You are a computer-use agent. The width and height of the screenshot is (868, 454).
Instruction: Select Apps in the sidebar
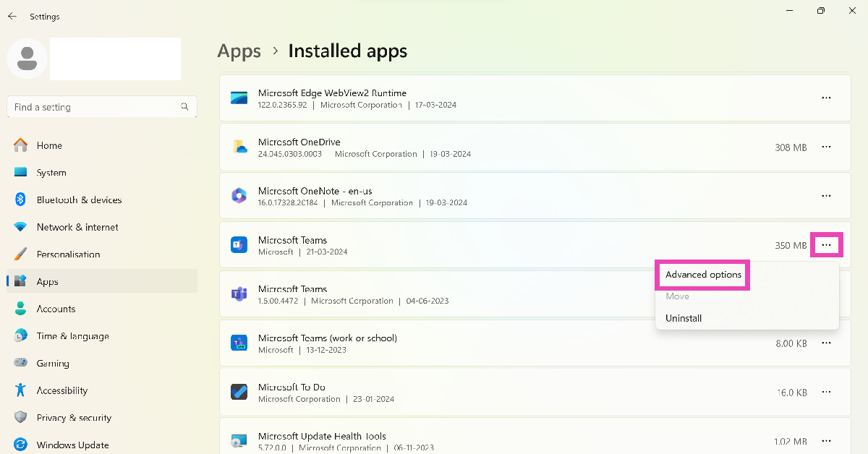tap(102, 281)
